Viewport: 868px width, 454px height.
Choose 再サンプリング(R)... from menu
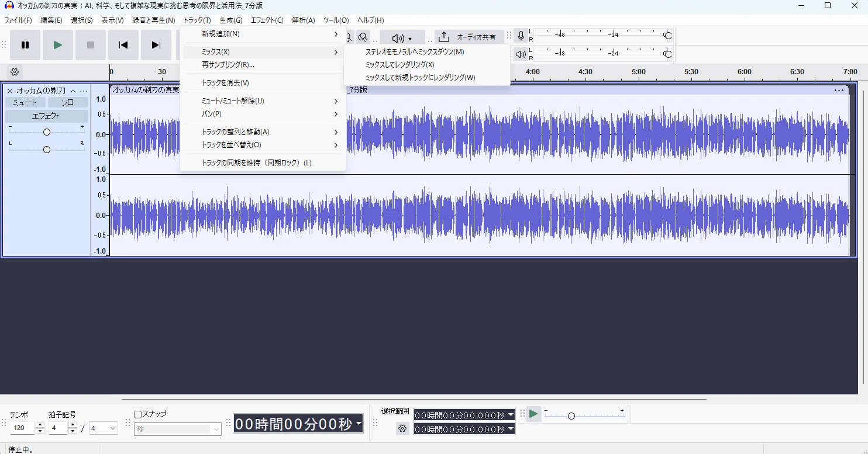263,65
